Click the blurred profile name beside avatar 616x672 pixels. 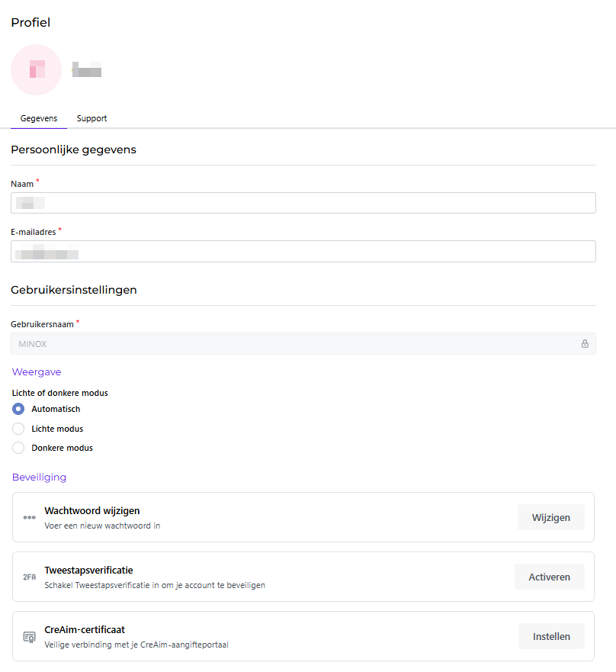[x=87, y=70]
